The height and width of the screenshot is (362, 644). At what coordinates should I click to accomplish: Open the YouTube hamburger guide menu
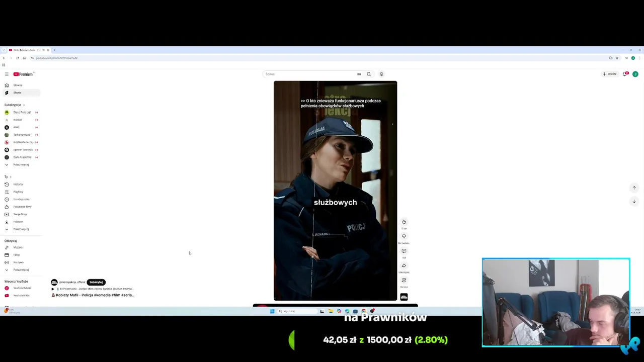(7, 74)
